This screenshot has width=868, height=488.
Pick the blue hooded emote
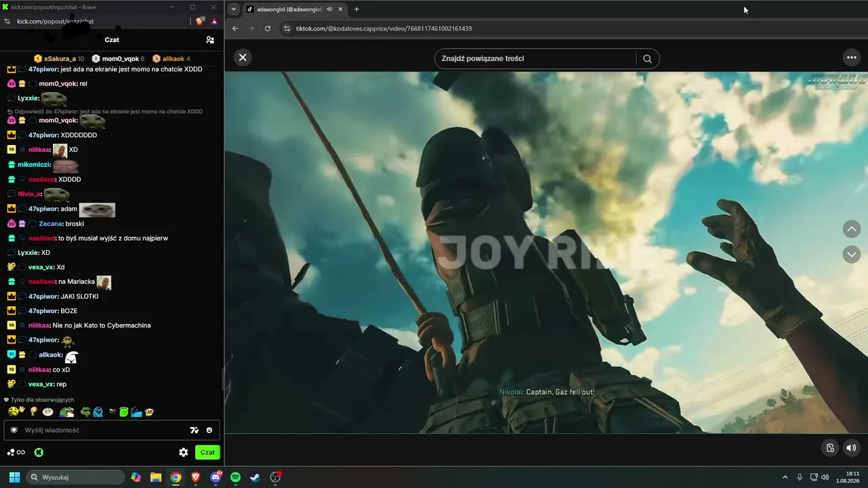coord(98,411)
